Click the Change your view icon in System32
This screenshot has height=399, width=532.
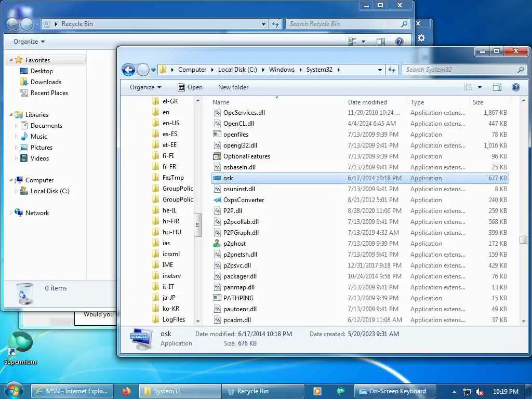pyautogui.click(x=469, y=87)
